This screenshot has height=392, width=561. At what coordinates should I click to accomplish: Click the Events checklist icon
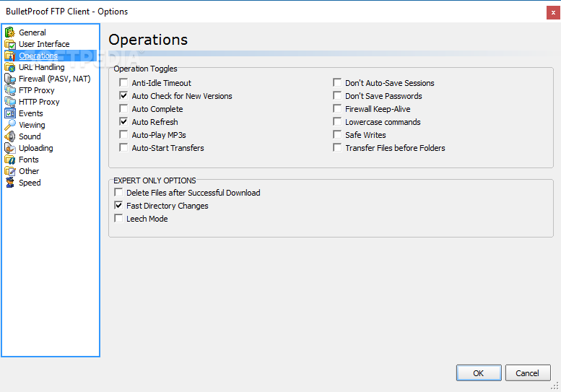[10, 113]
